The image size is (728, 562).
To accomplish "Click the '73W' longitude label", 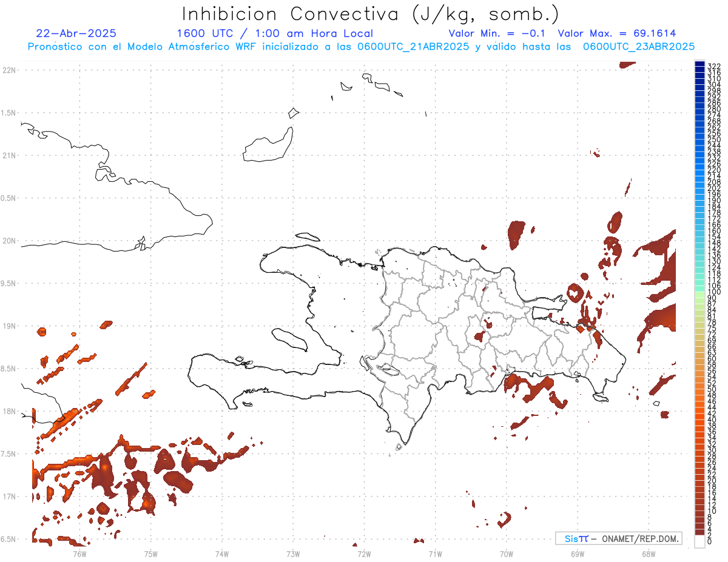I will click(x=293, y=554).
